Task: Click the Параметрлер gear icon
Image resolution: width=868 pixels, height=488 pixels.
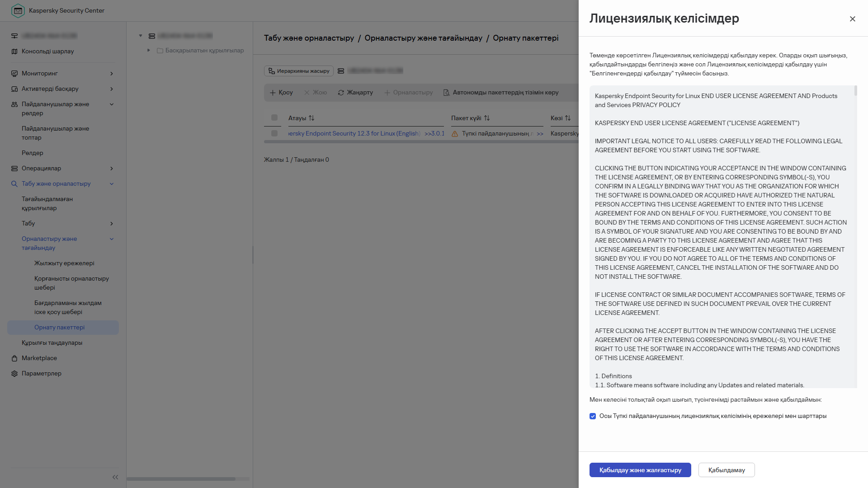Action: click(14, 374)
